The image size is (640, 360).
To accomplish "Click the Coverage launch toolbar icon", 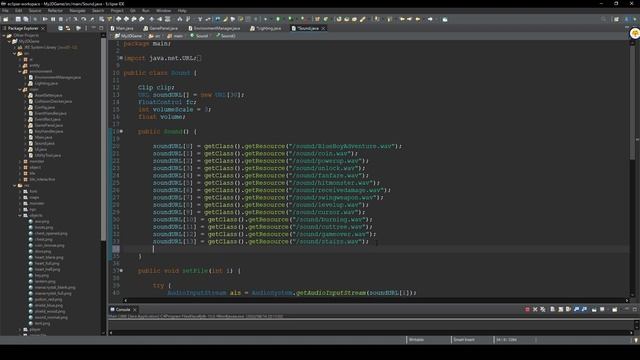I will (290, 19).
